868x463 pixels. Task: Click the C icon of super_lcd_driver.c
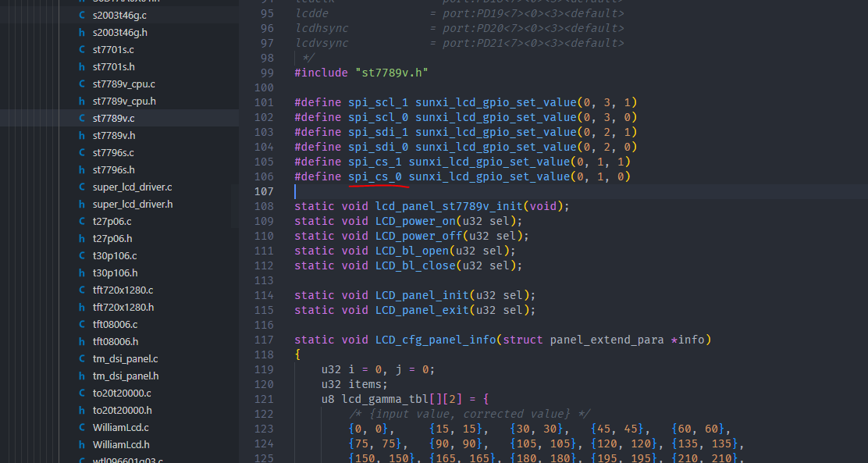click(82, 187)
